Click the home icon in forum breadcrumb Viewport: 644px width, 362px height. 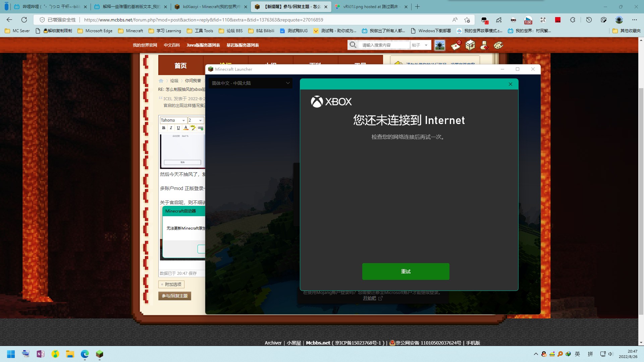click(x=161, y=81)
